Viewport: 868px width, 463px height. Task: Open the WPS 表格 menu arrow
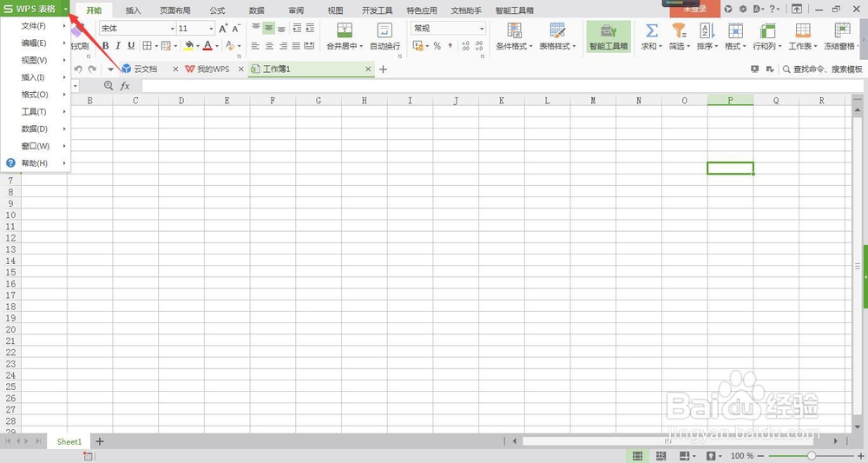click(65, 9)
